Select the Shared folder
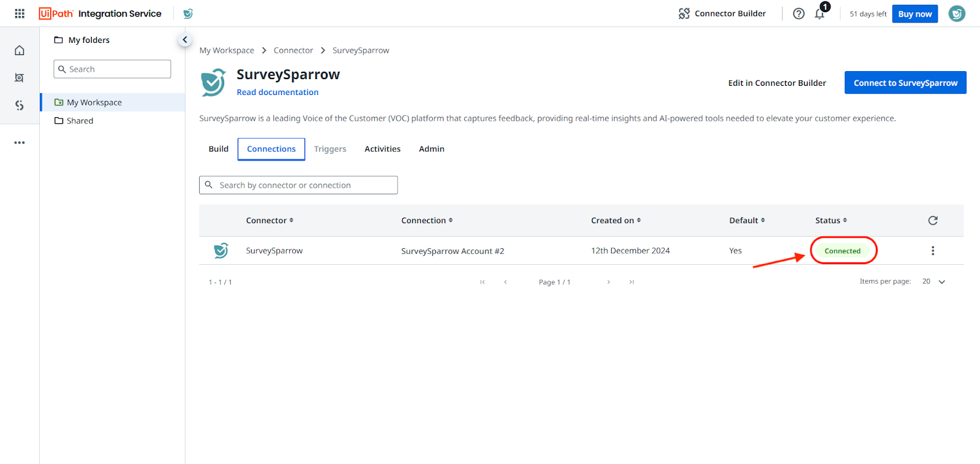This screenshot has width=980, height=464. 80,121
